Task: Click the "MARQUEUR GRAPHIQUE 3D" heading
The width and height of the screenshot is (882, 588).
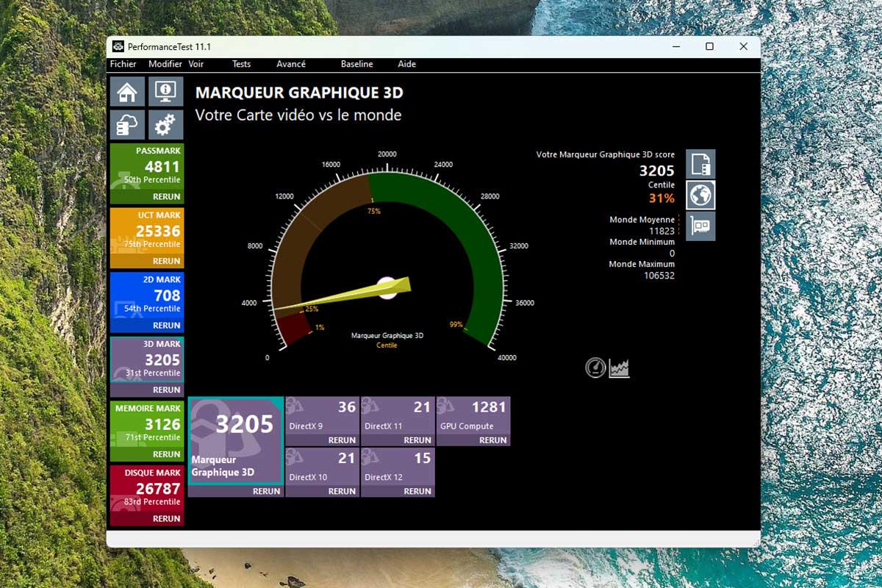Action: tap(299, 93)
